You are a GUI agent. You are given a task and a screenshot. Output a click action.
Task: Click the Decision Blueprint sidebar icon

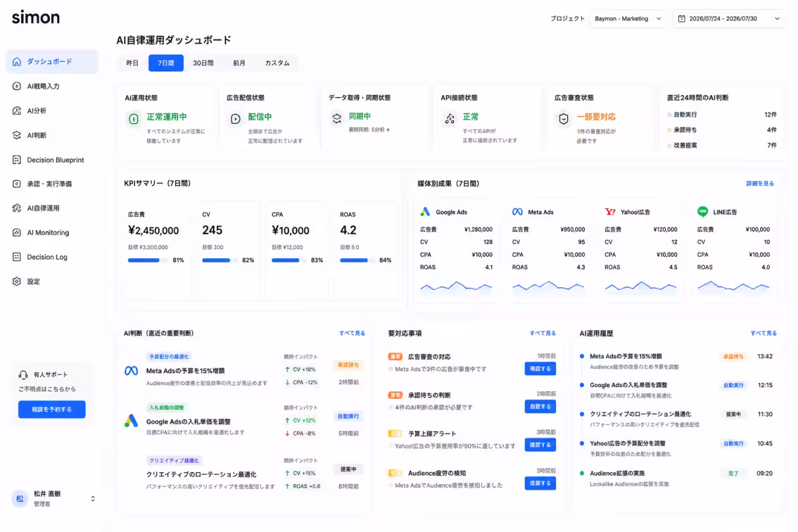coord(17,160)
